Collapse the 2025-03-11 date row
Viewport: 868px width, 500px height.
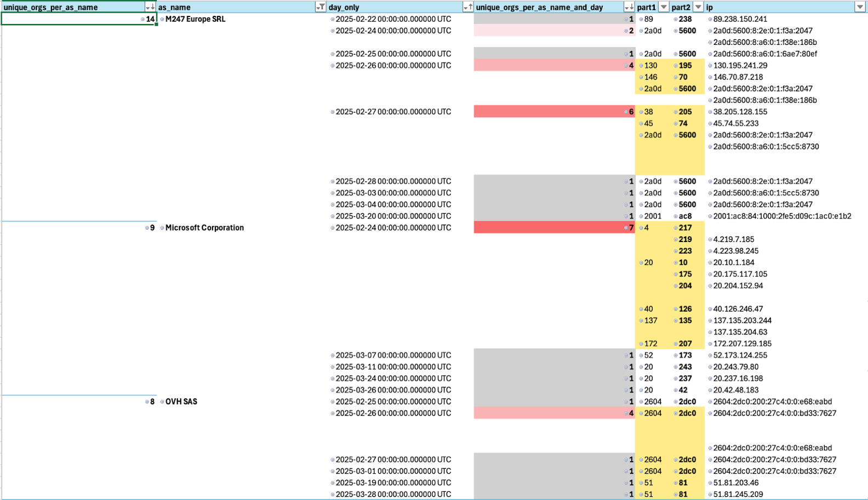(x=333, y=367)
